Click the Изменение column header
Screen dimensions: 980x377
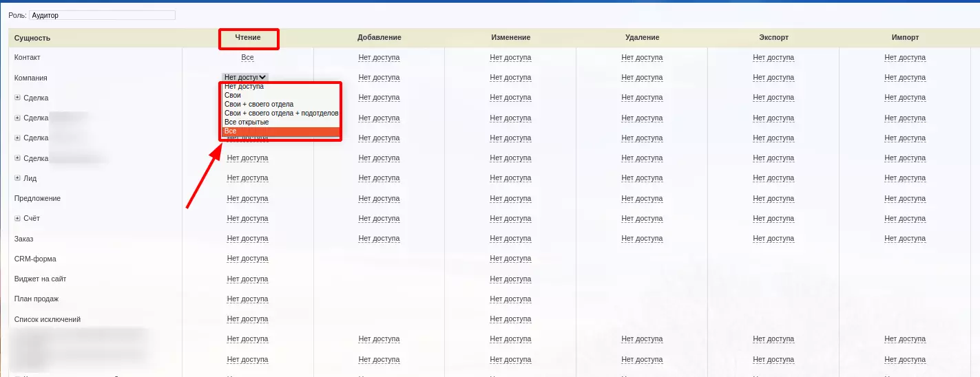coord(510,37)
